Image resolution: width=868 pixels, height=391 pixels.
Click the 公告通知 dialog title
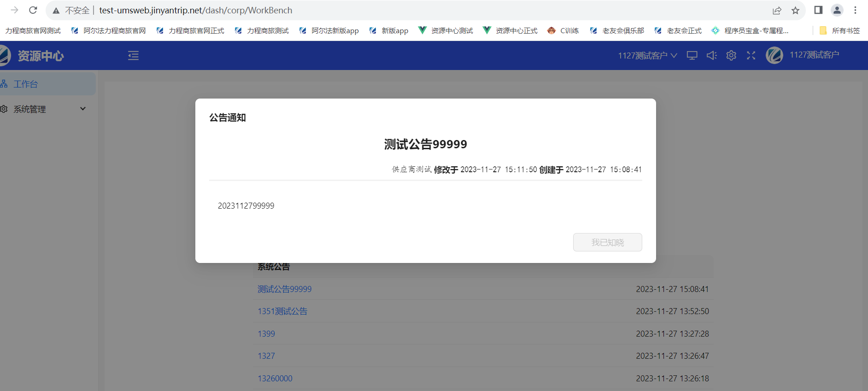pos(228,117)
